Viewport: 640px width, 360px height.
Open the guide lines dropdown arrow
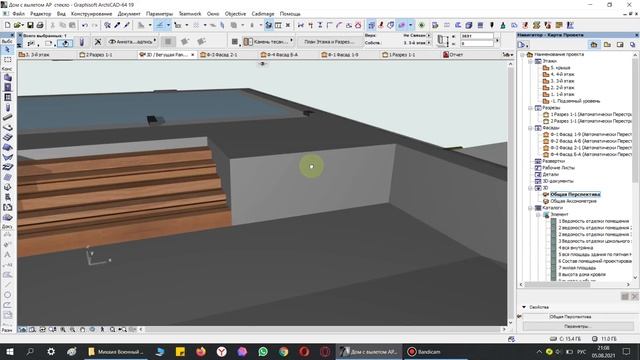[168, 25]
